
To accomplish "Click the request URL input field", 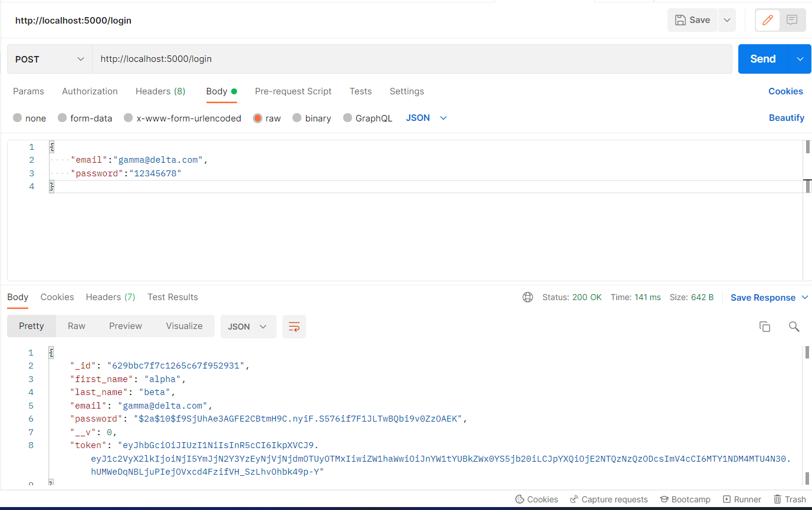I will pos(412,59).
